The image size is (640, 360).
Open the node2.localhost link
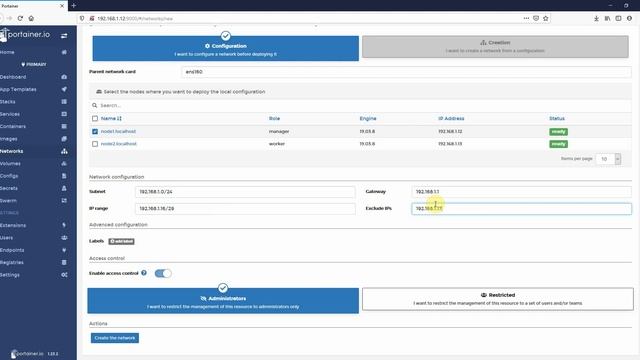pos(119,144)
